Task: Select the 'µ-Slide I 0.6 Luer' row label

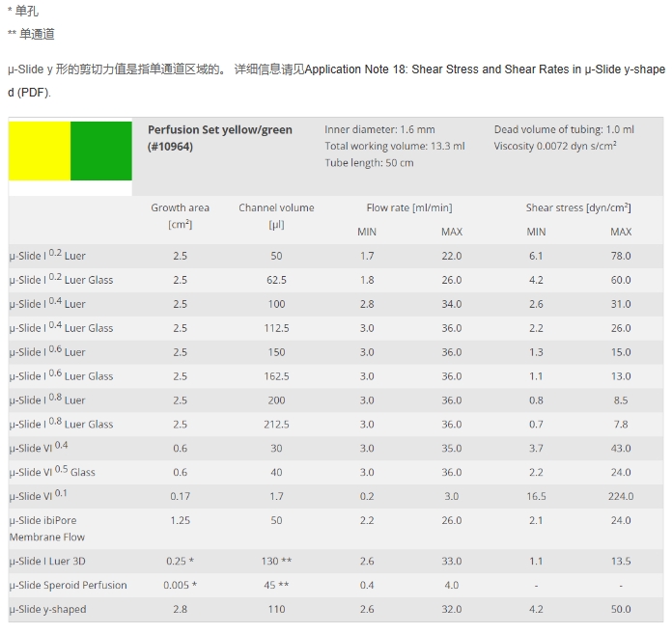Action: tap(47, 351)
